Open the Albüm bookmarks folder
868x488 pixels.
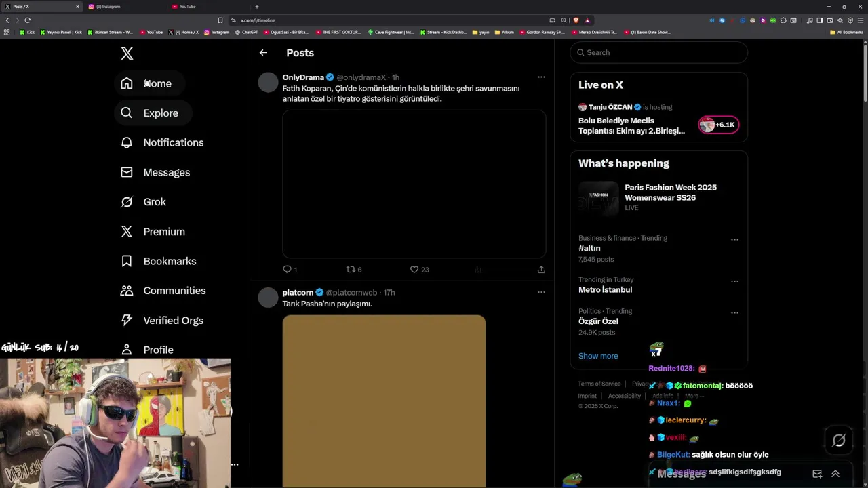click(505, 32)
